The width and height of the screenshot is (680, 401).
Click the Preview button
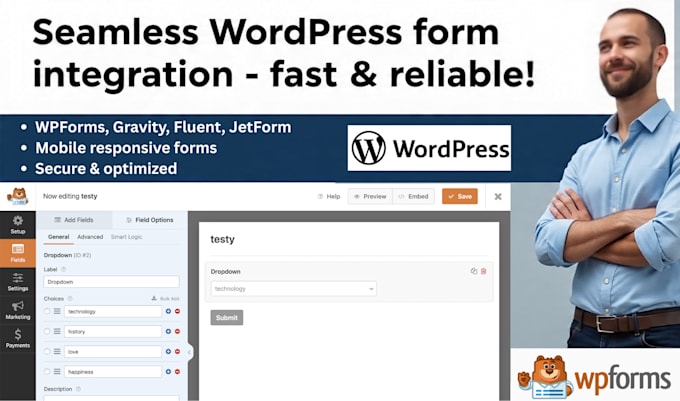tap(370, 196)
